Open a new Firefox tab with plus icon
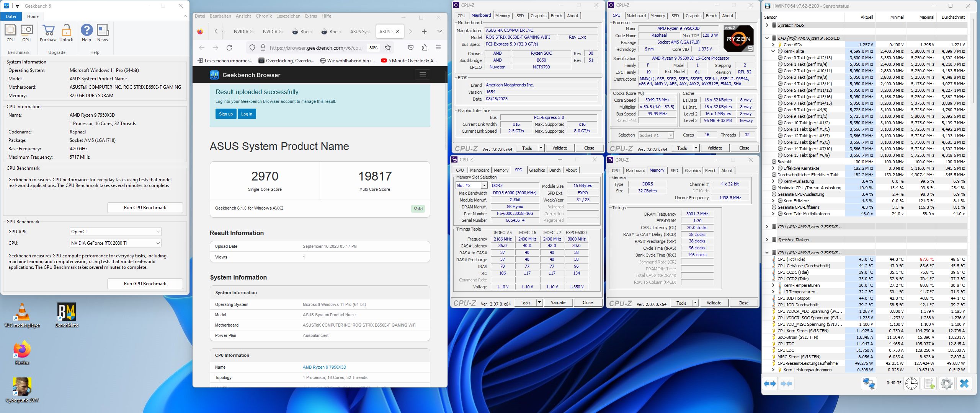Image resolution: width=980 pixels, height=413 pixels. pos(424,31)
